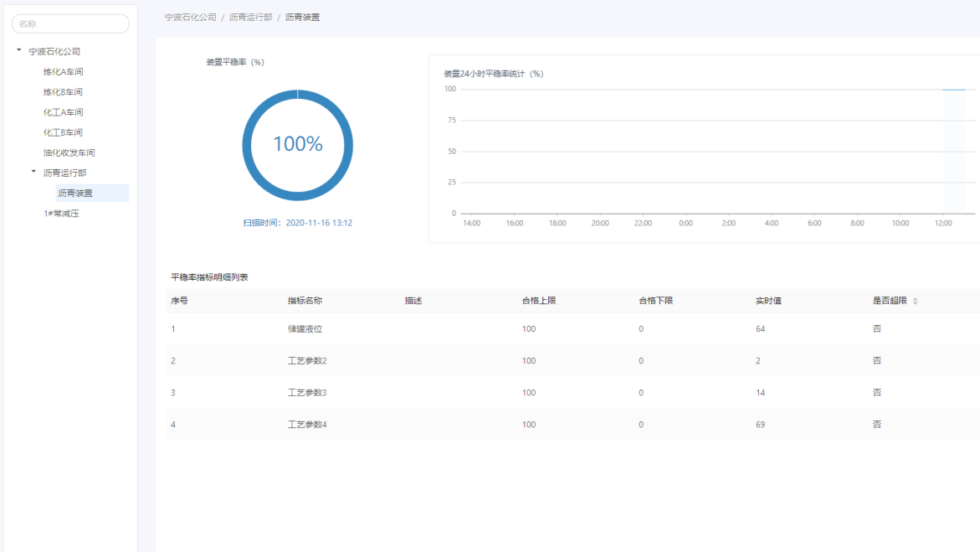Image resolution: width=980 pixels, height=552 pixels.
Task: Click the 是否超限 column header
Action: 889,301
